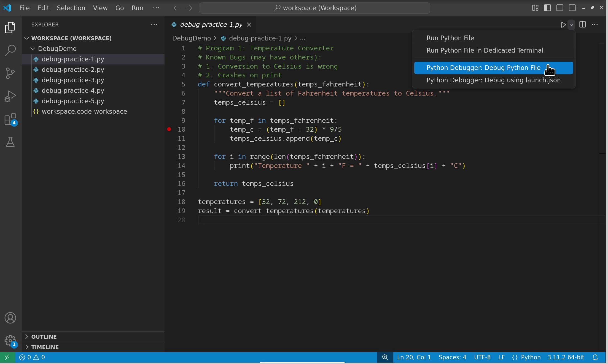
Task: Click the Python 3.11.2 64-bit interpreter selector
Action: [566, 357]
